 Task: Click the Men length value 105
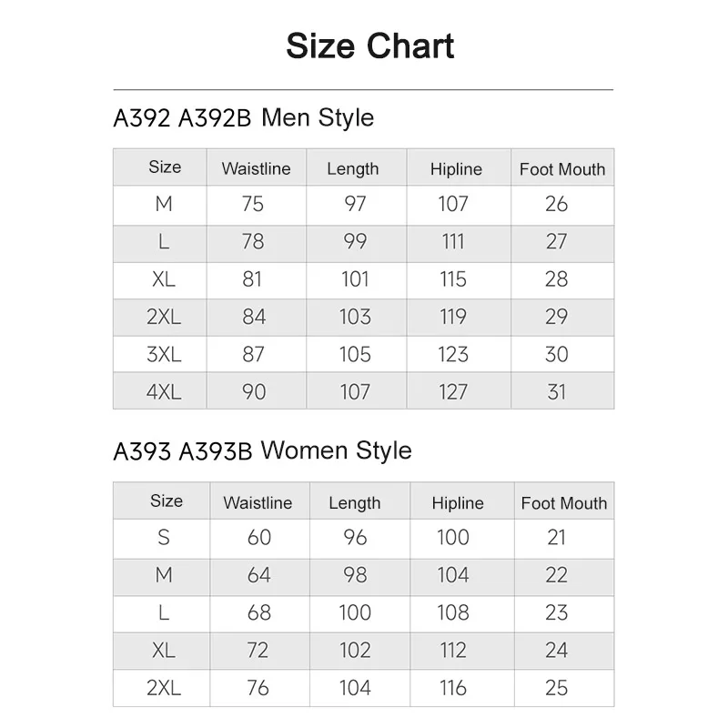point(355,354)
